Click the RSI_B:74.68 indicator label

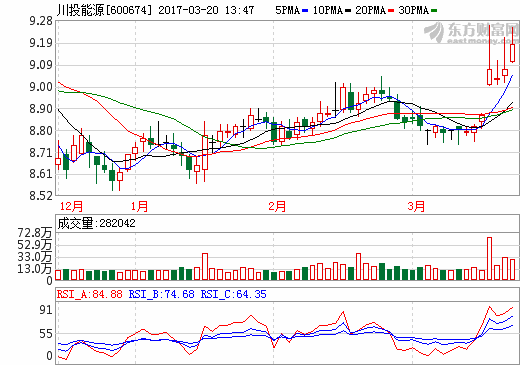[161, 294]
